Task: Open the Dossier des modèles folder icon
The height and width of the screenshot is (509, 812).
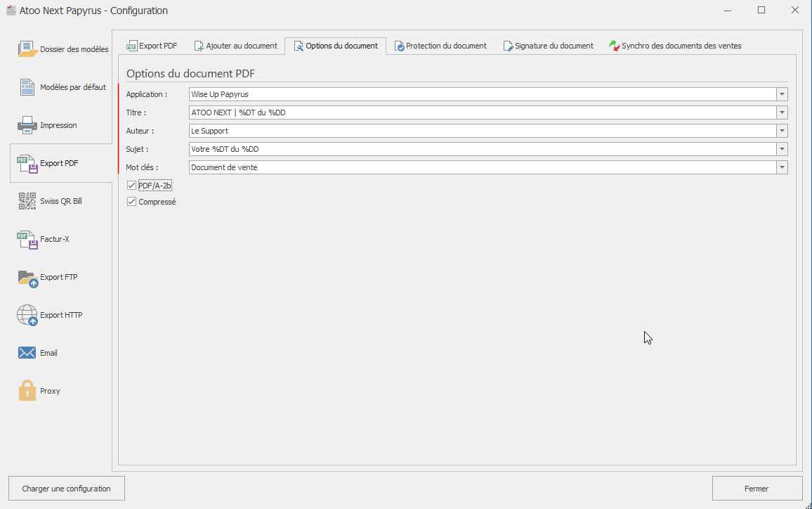Action: [x=27, y=49]
